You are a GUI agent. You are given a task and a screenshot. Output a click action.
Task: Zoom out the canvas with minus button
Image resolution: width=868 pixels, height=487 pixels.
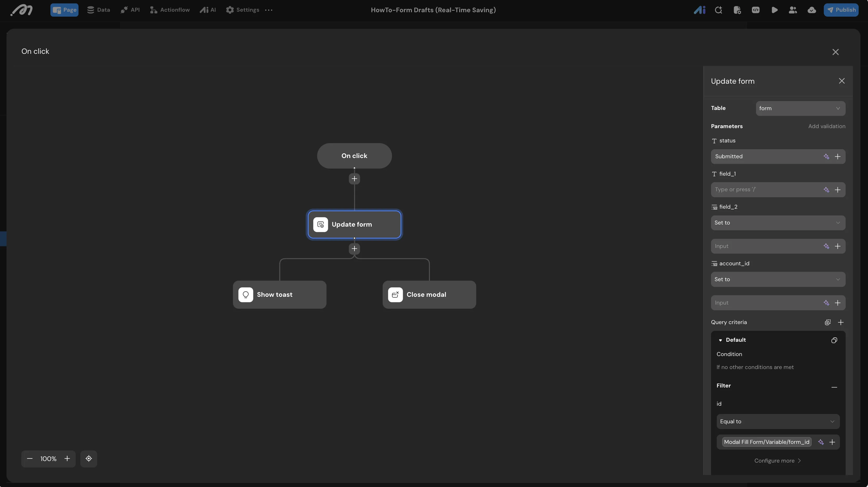click(x=30, y=459)
